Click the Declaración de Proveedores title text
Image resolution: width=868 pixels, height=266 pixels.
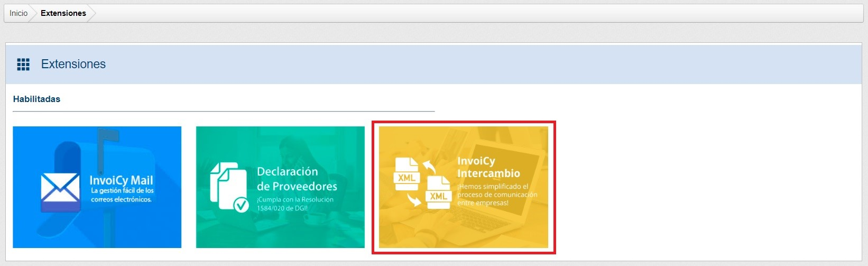click(x=297, y=179)
